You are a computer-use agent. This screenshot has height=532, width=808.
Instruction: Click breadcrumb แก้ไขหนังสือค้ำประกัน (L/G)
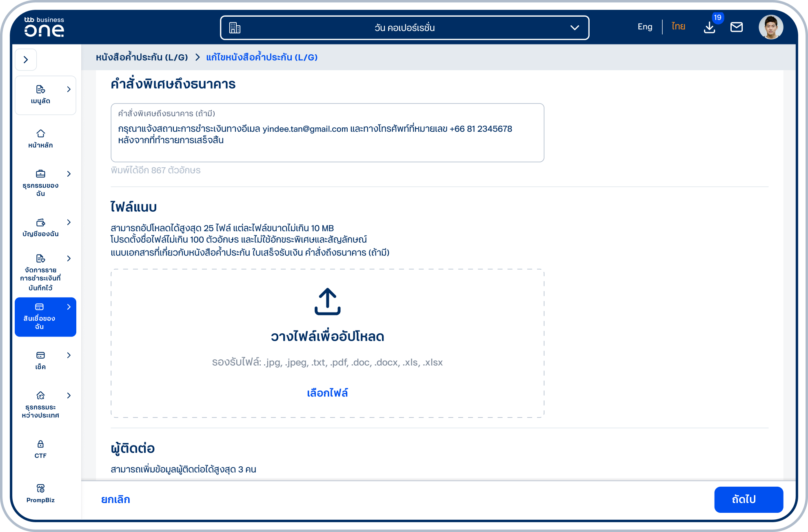click(262, 57)
